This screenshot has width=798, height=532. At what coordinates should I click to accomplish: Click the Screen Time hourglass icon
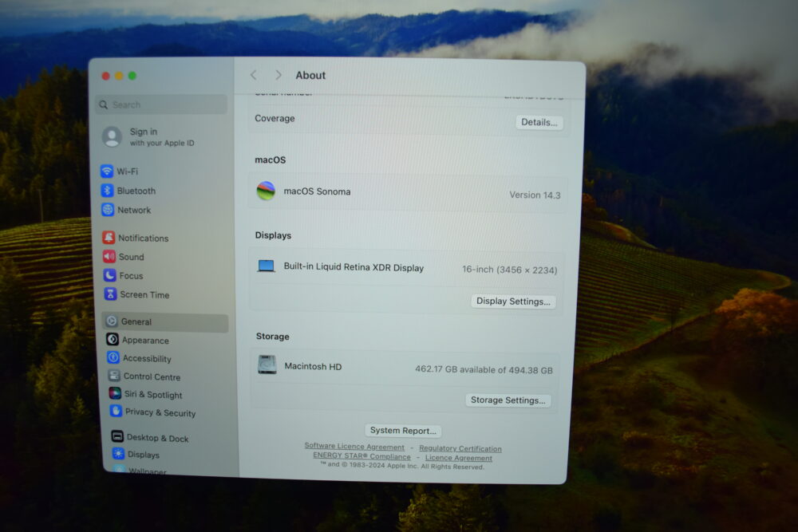pos(110,294)
